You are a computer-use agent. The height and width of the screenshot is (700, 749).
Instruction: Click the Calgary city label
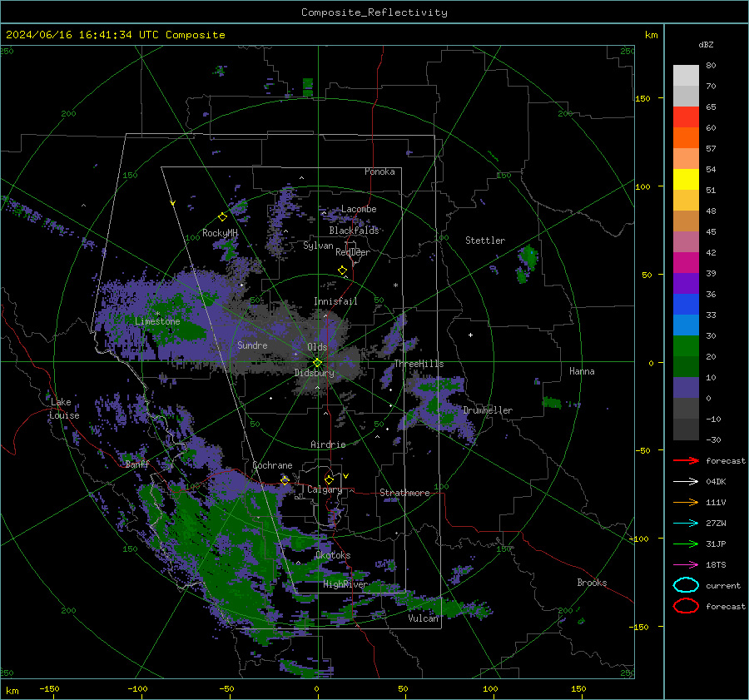click(x=325, y=489)
